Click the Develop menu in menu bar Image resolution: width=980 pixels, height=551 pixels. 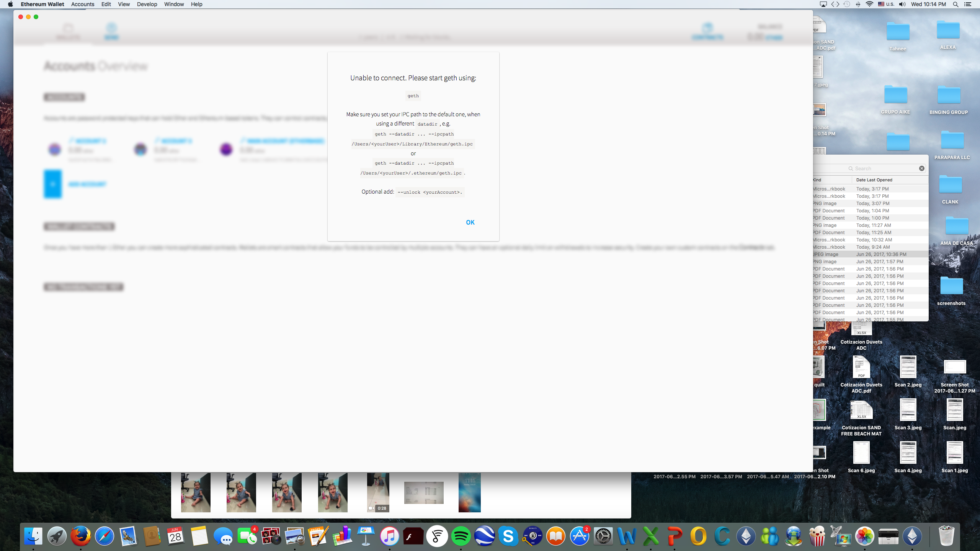pyautogui.click(x=147, y=5)
